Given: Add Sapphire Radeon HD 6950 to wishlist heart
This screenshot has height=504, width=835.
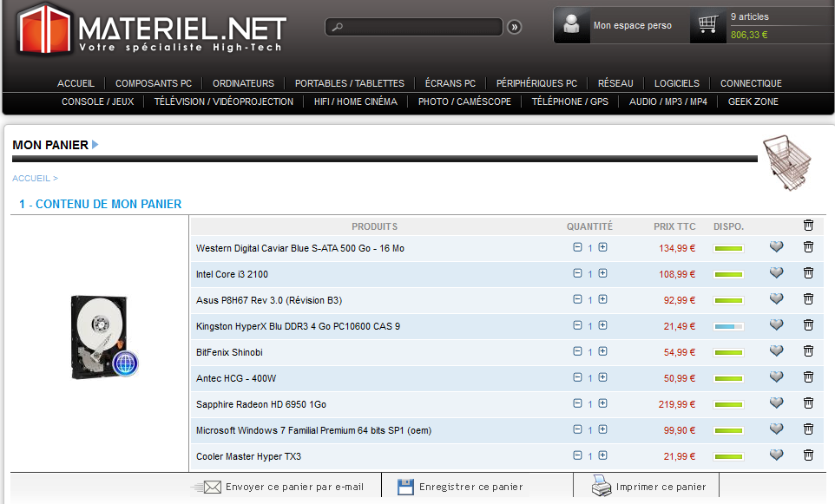Looking at the screenshot, I should pos(776,403).
